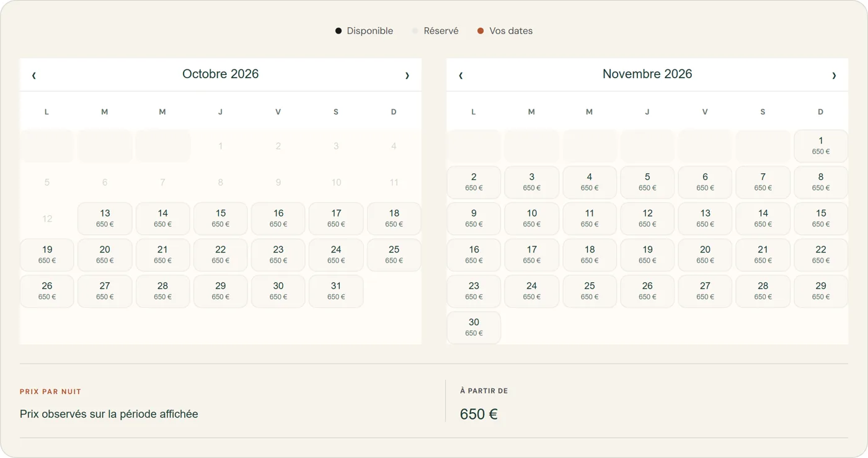This screenshot has height=458, width=868.
Task: Select October 21 in Octobre calendar
Action: [162, 255]
